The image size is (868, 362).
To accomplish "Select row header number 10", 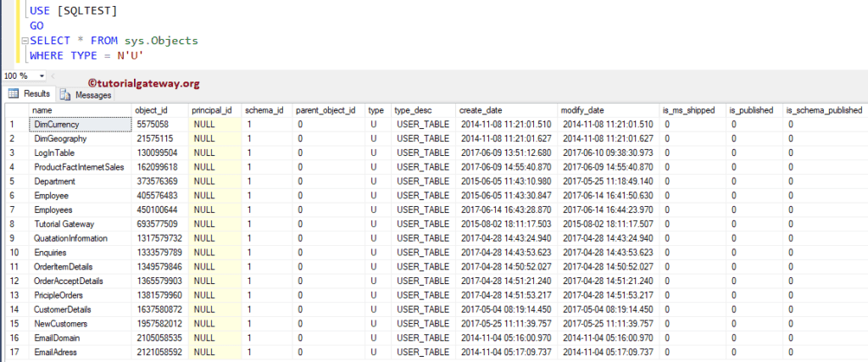I will pyautogui.click(x=15, y=253).
